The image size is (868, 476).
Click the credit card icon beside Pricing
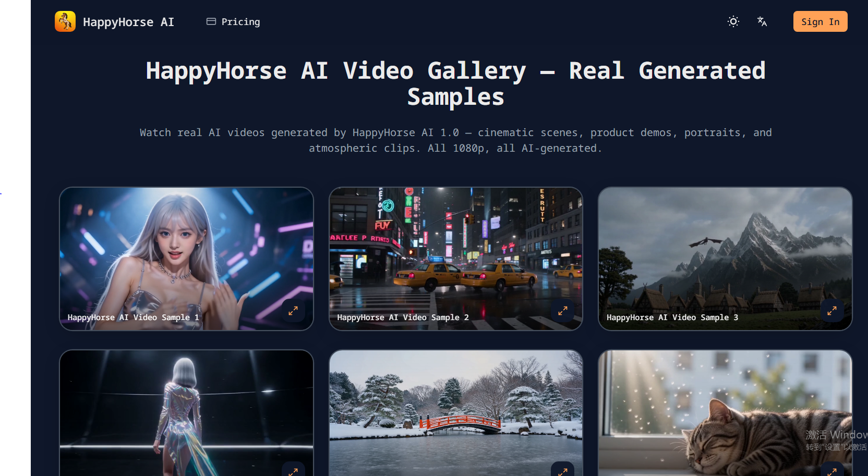[x=211, y=21]
